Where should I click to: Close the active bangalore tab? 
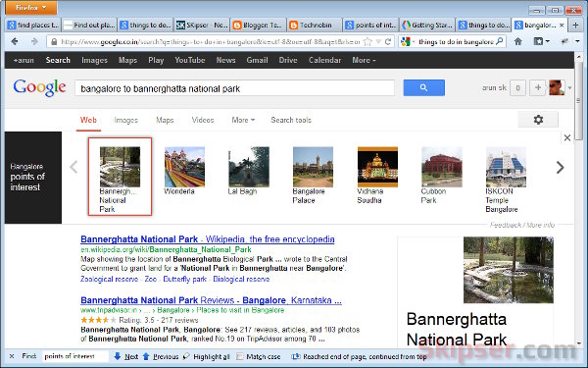point(562,26)
